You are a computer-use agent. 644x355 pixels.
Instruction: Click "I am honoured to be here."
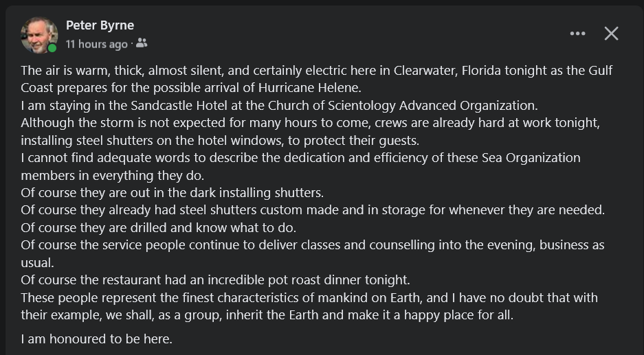point(96,339)
